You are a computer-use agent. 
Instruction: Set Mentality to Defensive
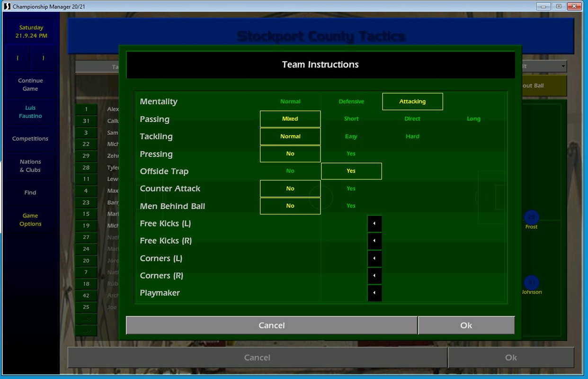tap(351, 101)
